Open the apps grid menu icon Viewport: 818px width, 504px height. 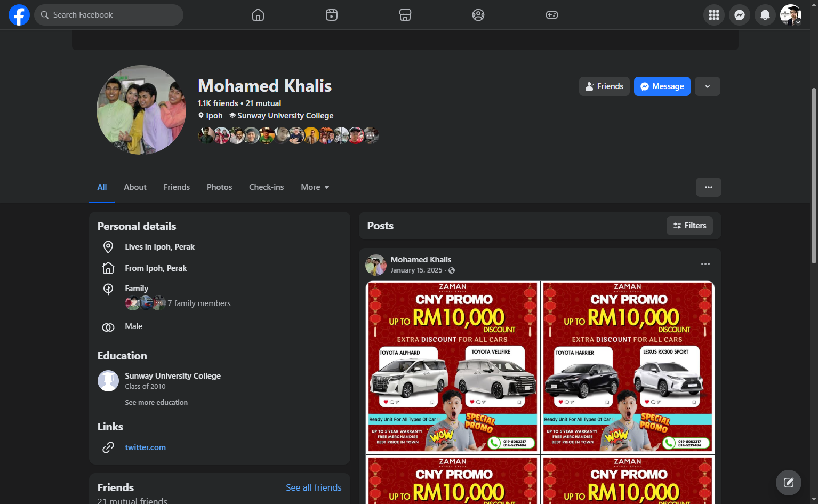point(714,15)
